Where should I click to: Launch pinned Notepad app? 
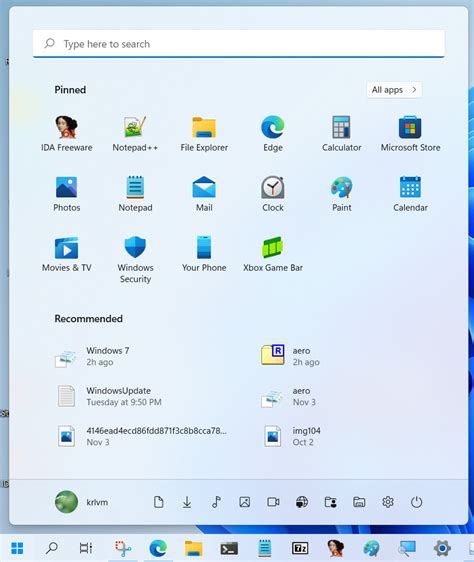click(135, 194)
